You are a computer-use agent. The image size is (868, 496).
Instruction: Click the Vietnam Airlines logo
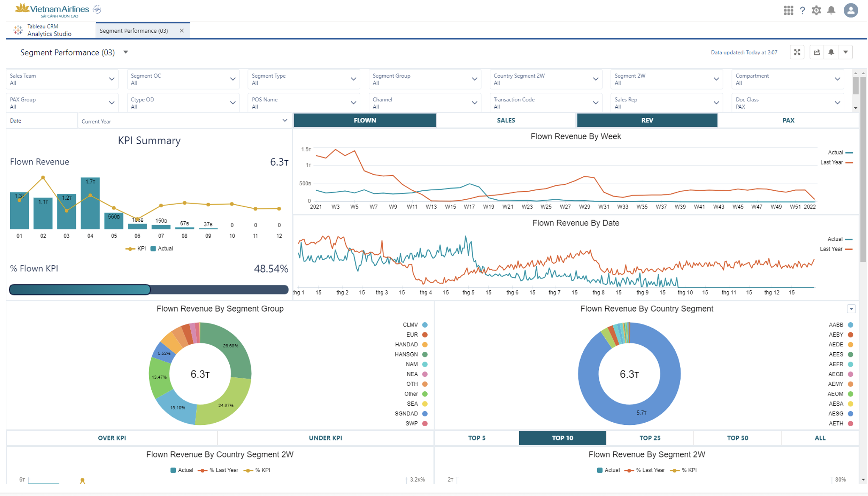pos(58,10)
